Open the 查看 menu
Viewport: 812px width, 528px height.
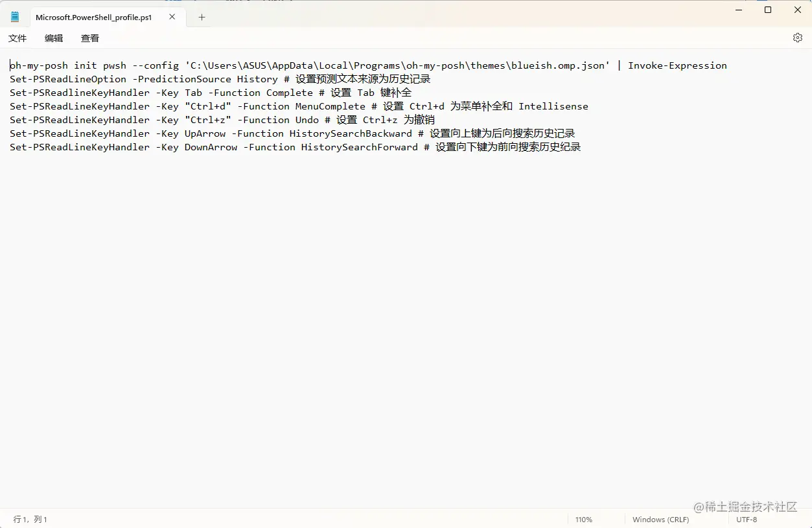tap(90, 38)
